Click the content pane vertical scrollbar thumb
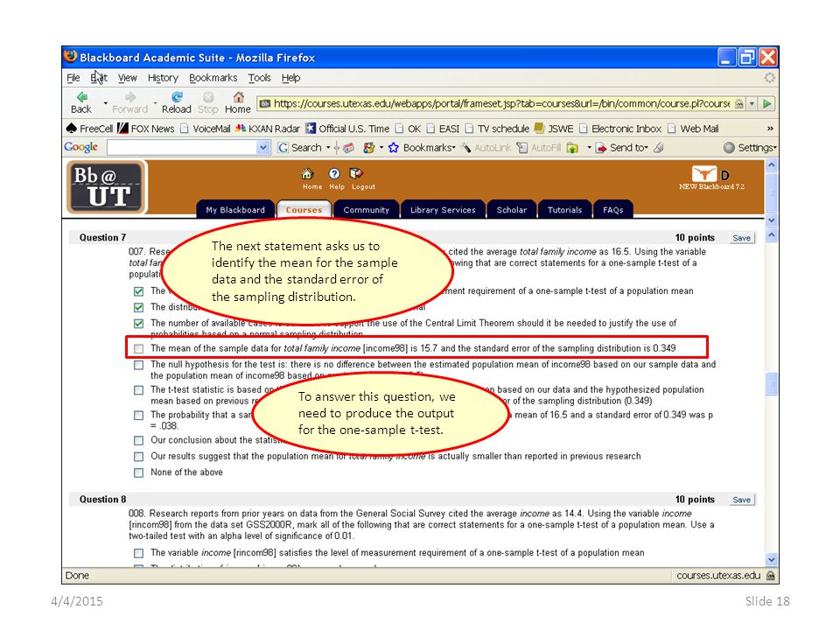The width and height of the screenshot is (840, 630). [x=772, y=383]
